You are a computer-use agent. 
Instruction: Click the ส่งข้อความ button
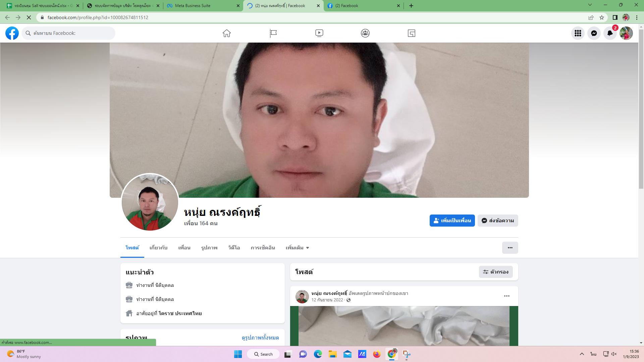point(498,221)
